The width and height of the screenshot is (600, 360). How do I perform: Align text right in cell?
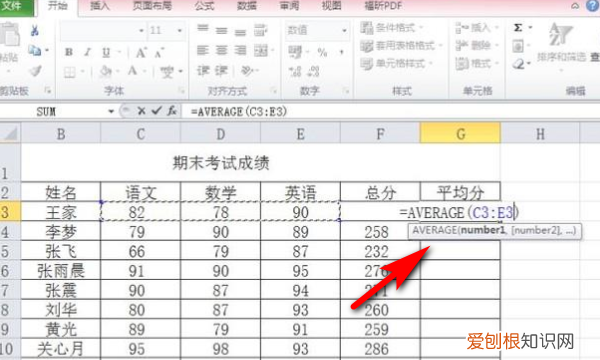pos(240,50)
